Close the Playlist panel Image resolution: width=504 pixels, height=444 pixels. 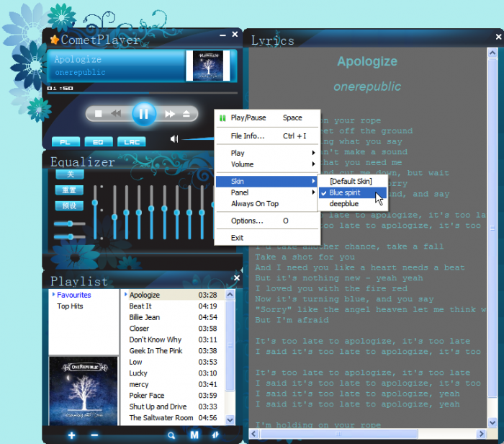pos(237,277)
